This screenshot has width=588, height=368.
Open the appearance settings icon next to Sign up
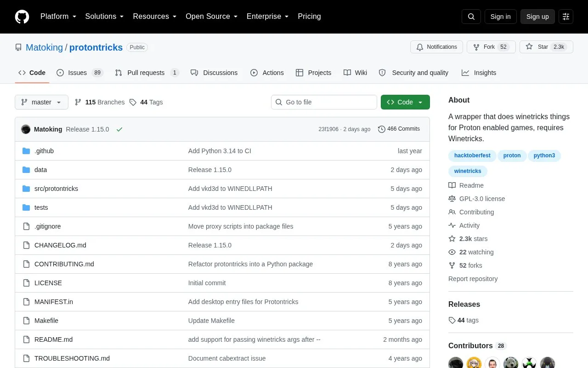566,17
